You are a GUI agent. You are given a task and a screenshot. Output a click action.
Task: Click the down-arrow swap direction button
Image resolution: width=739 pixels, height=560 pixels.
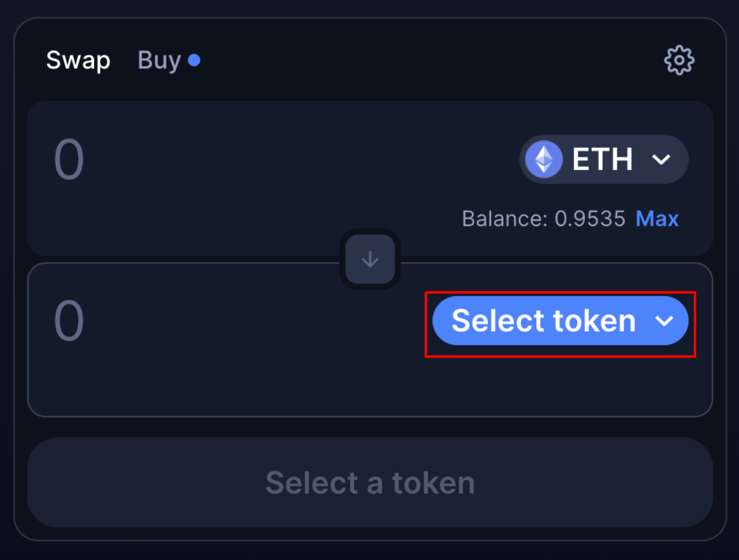(370, 259)
